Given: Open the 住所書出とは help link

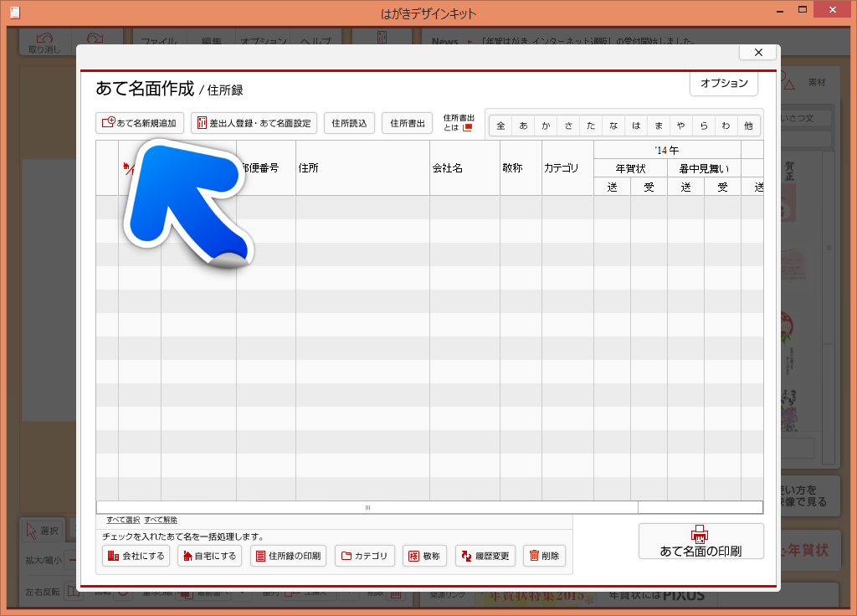Looking at the screenshot, I should (x=459, y=123).
